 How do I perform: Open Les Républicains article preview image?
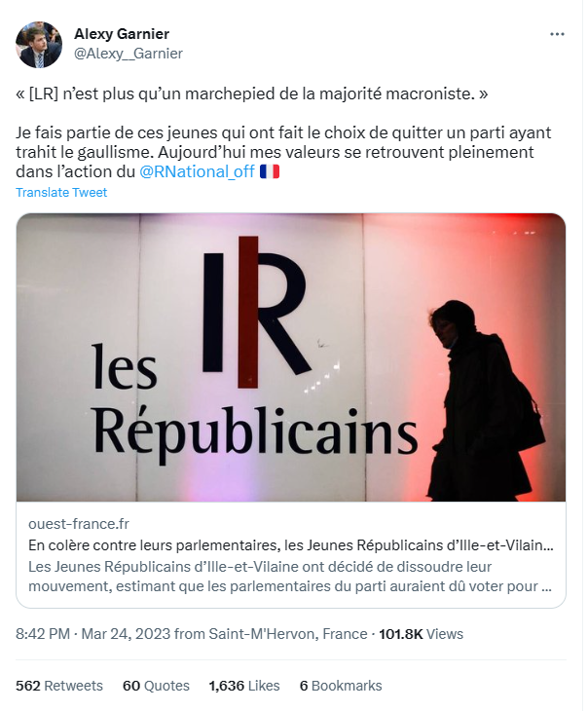click(x=291, y=357)
